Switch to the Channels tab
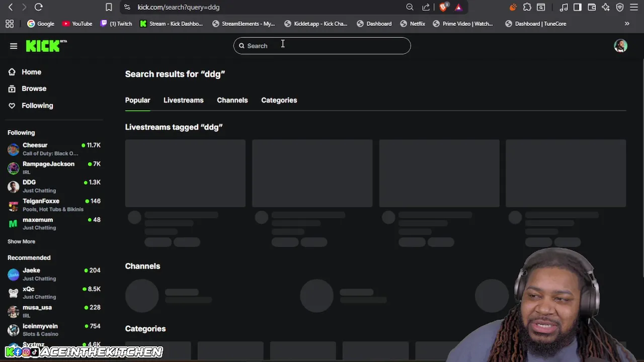The width and height of the screenshot is (644, 362). 232,100
